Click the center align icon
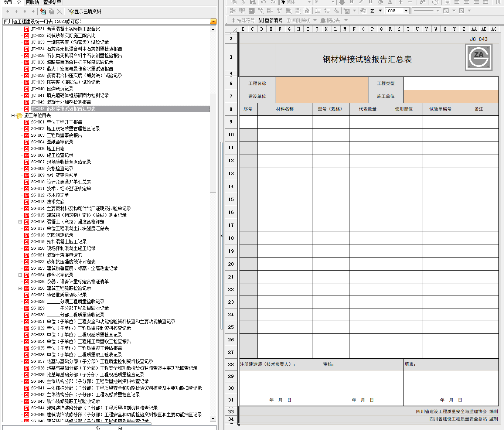Image resolution: width=504 pixels, height=430 pixels. (x=466, y=2)
